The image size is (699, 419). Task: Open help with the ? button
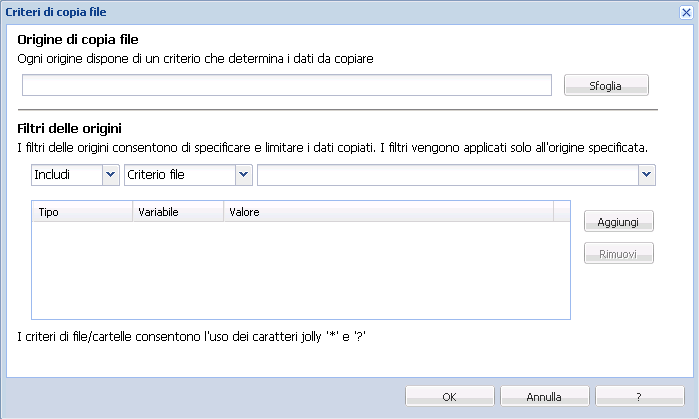pos(638,397)
